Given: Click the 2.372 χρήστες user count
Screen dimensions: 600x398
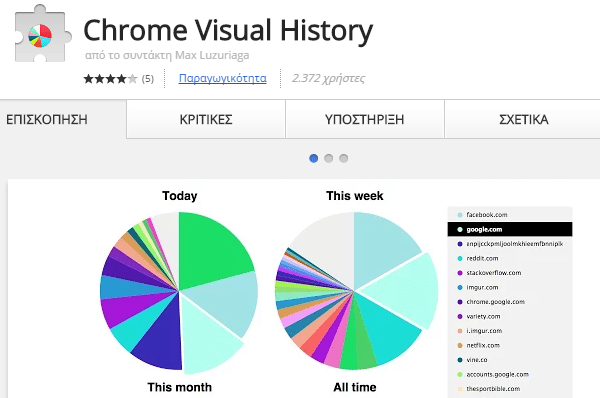Looking at the screenshot, I should (328, 78).
